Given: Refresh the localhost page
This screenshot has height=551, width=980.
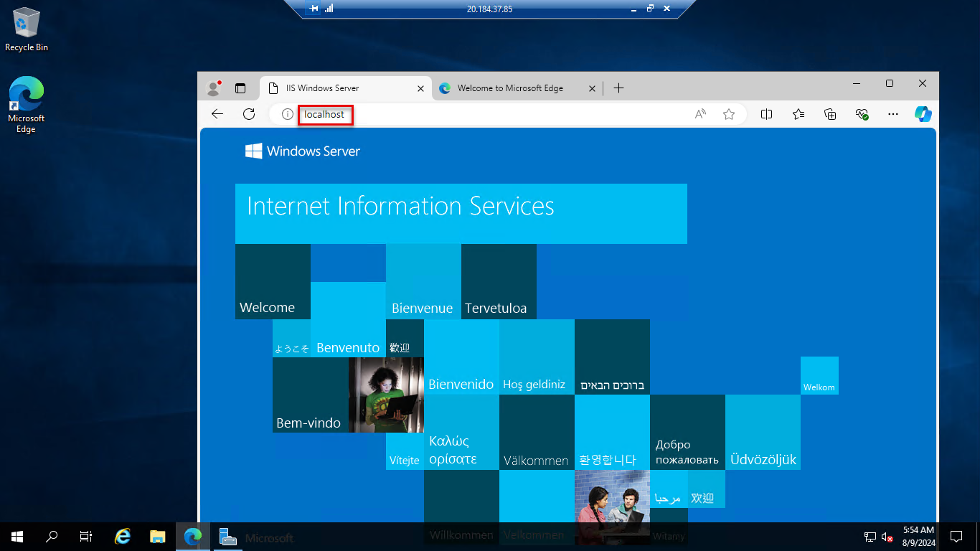Looking at the screenshot, I should 249,114.
